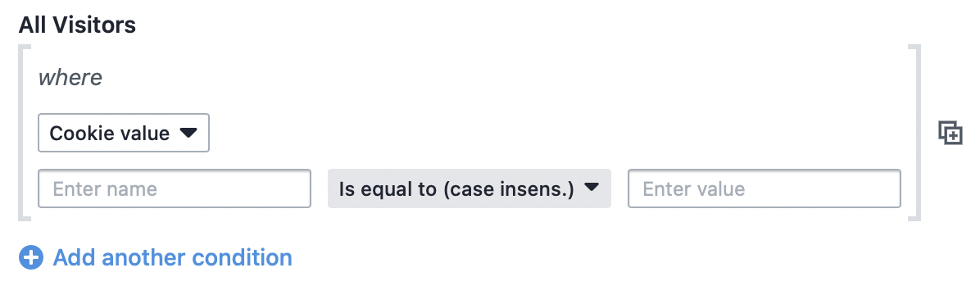This screenshot has width=980, height=295.
Task: Click the right bracket of condition group
Action: 914,133
